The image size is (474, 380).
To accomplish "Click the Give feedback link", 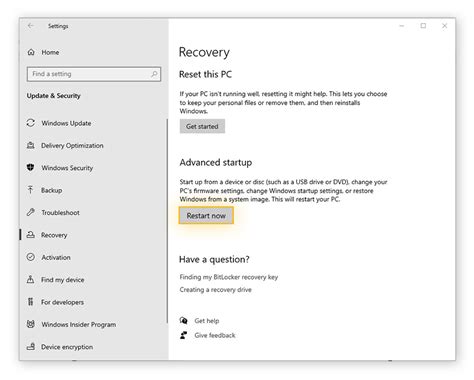I will [215, 335].
